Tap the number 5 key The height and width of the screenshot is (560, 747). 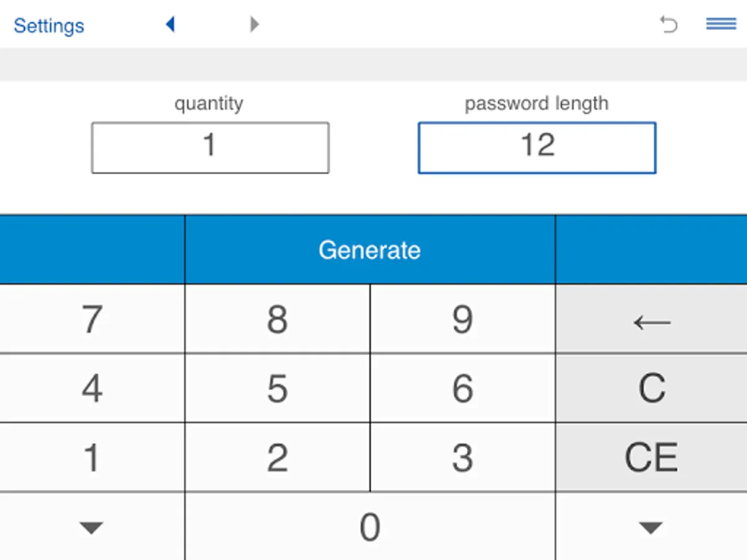click(277, 388)
